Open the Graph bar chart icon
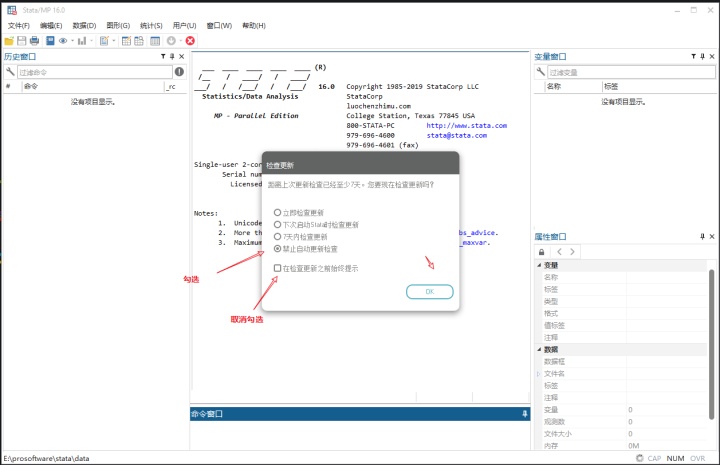Viewport: 720px width, 465px height. click(x=82, y=41)
